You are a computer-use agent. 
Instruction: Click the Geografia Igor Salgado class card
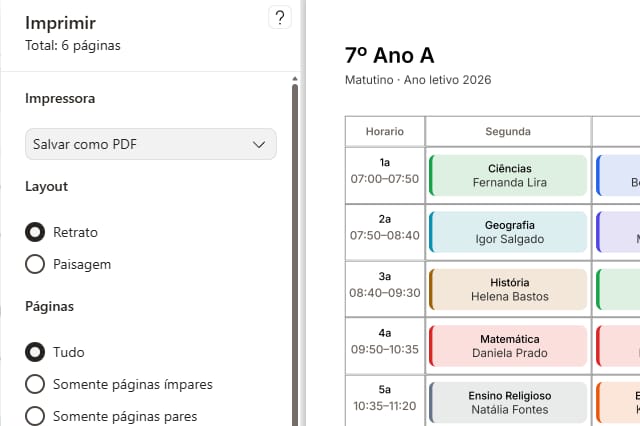click(508, 232)
